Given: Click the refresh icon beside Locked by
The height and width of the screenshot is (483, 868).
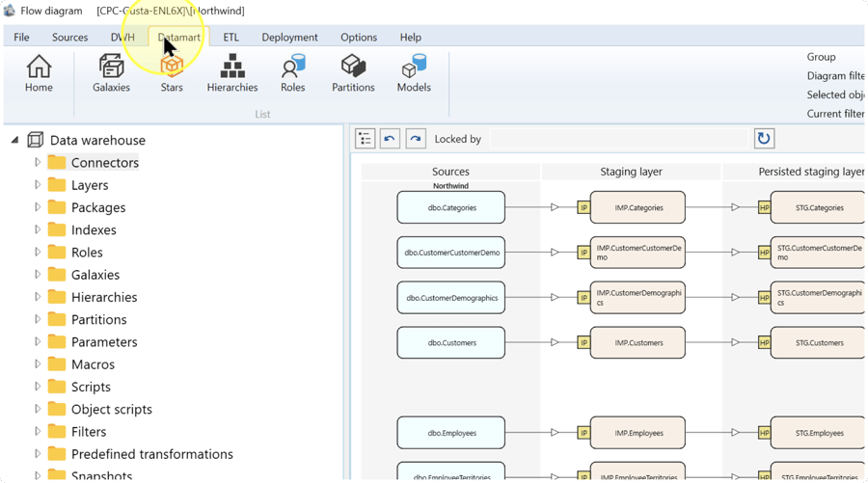Looking at the screenshot, I should [764, 138].
